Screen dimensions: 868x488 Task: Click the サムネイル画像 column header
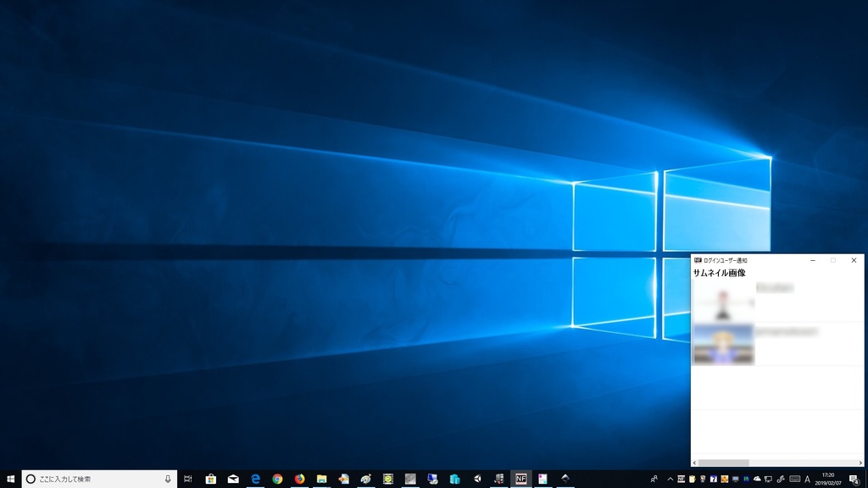[719, 273]
